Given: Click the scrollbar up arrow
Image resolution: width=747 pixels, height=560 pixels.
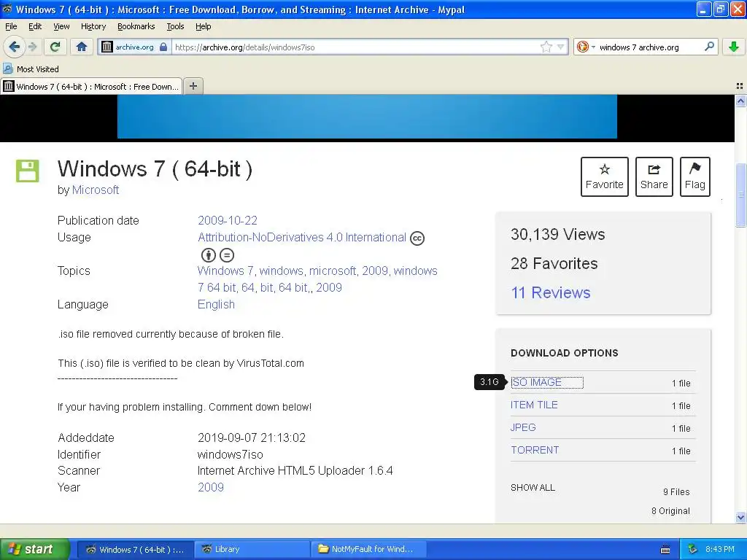Looking at the screenshot, I should [x=740, y=101].
